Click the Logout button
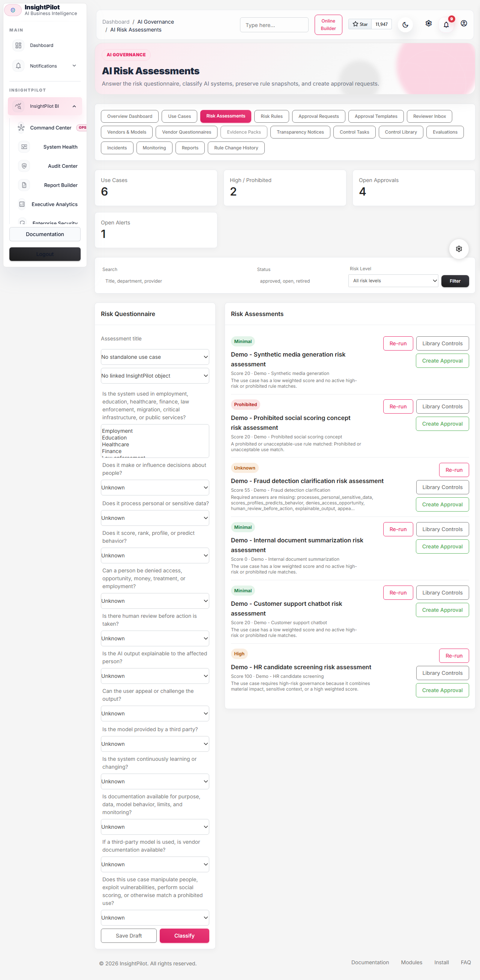480x980 pixels. click(x=45, y=254)
